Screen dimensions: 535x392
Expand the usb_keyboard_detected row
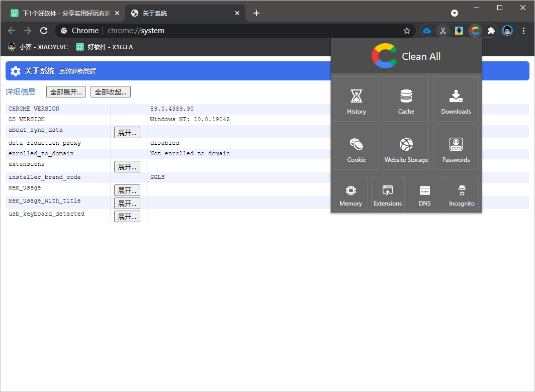coord(127,216)
